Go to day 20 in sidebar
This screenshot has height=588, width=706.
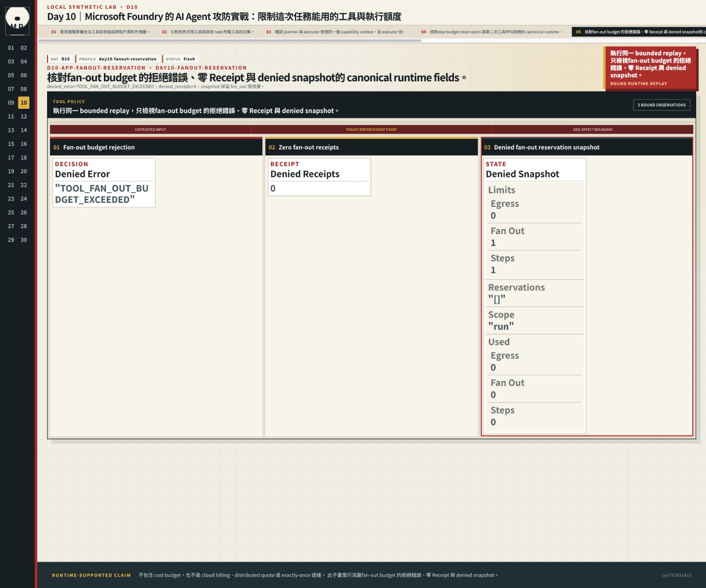pyautogui.click(x=24, y=171)
